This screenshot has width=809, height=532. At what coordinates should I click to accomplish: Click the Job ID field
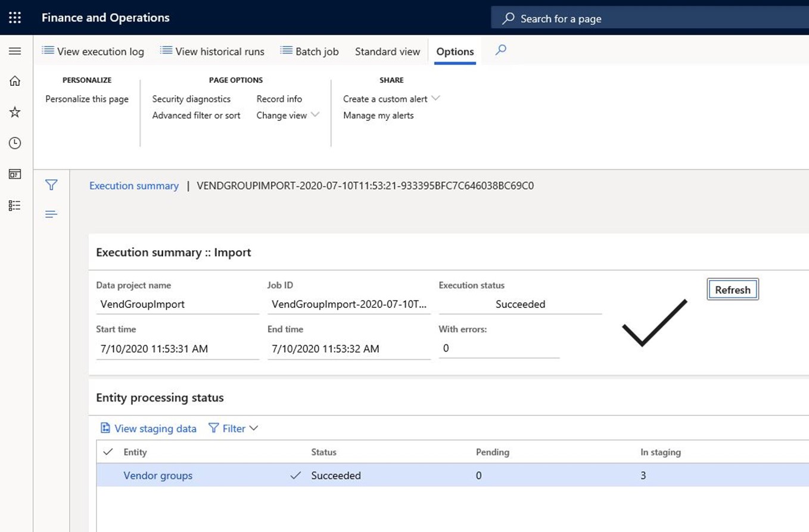349,304
